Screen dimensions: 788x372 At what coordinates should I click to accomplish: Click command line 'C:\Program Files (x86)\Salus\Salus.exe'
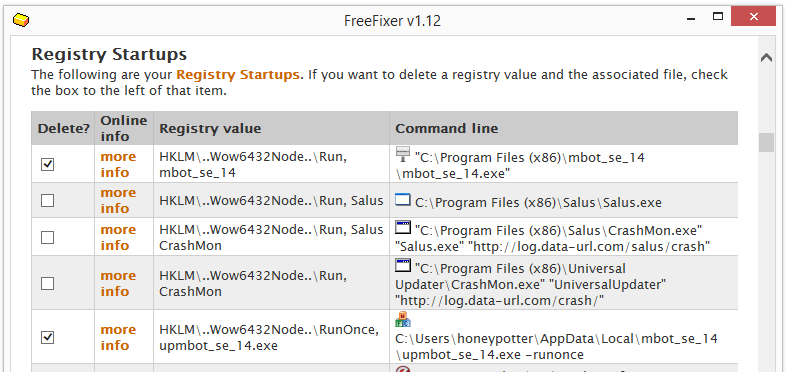pyautogui.click(x=538, y=203)
